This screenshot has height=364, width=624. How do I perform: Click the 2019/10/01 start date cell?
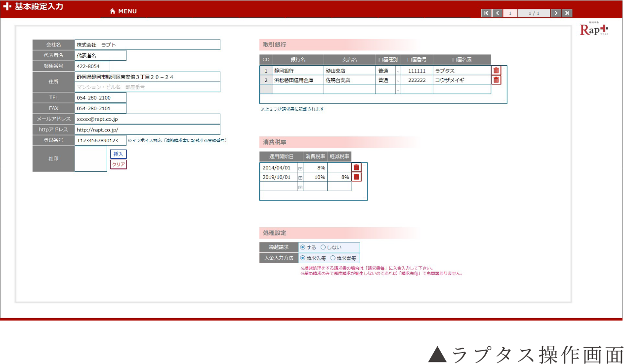(x=279, y=177)
